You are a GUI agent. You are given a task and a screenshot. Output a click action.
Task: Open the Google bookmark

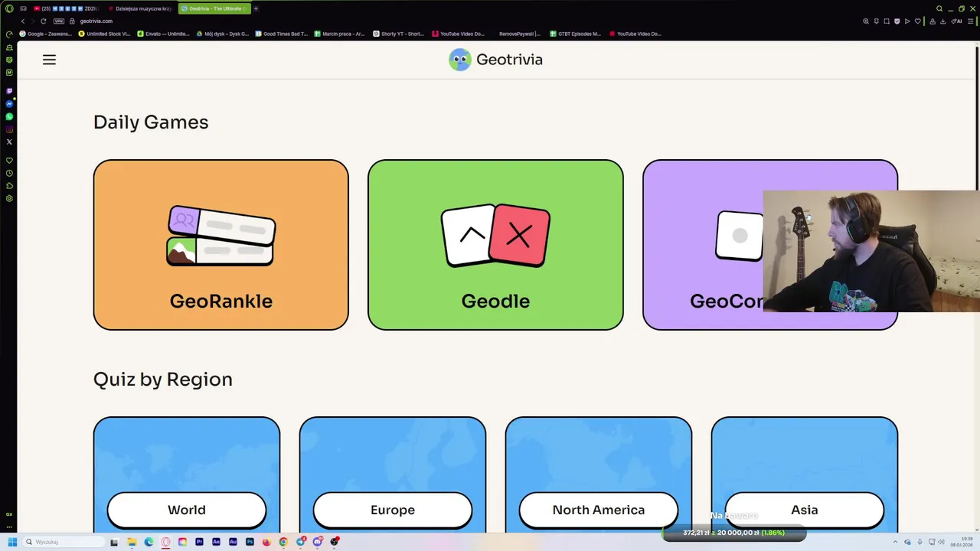(x=46, y=34)
